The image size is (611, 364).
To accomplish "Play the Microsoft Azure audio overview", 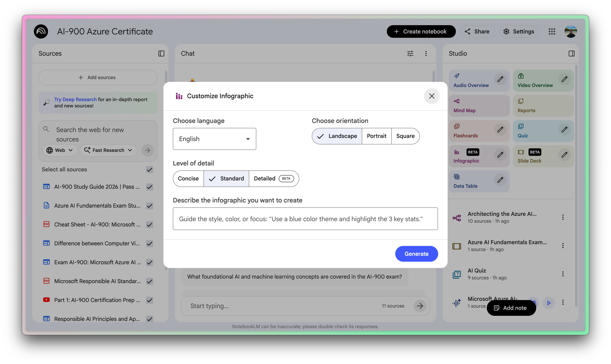I will (x=549, y=303).
